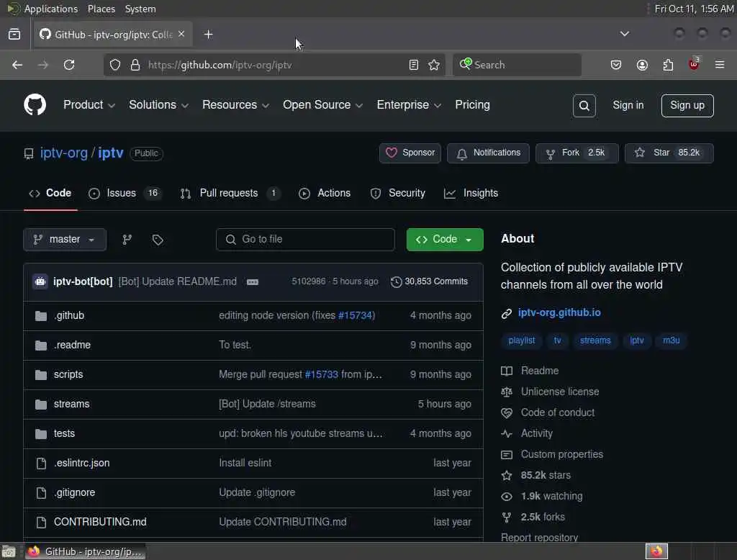Open the Pull requests tab
This screenshot has width=737, height=560.
(x=230, y=193)
